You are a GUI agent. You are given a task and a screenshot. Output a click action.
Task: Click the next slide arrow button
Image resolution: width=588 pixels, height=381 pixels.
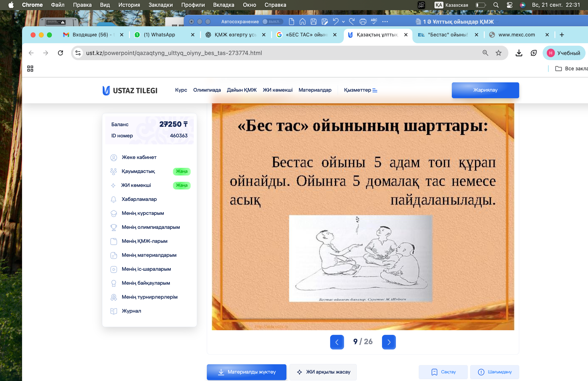[x=389, y=342]
